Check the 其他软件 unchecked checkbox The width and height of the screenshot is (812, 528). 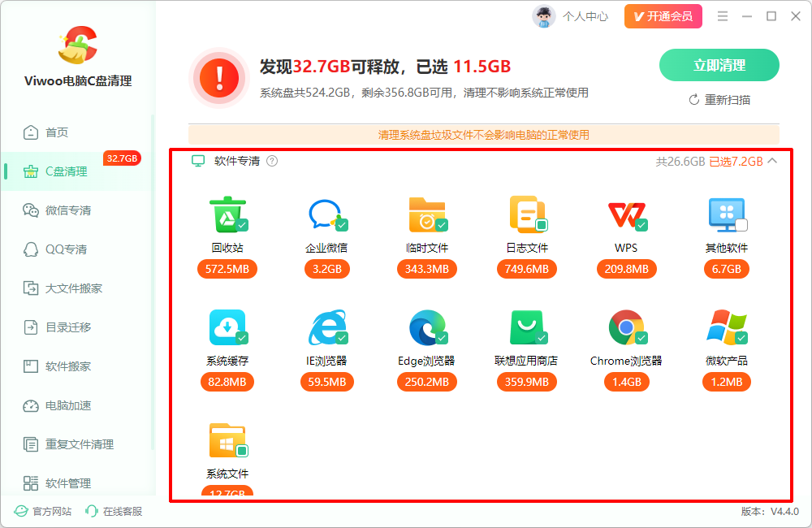click(x=741, y=225)
